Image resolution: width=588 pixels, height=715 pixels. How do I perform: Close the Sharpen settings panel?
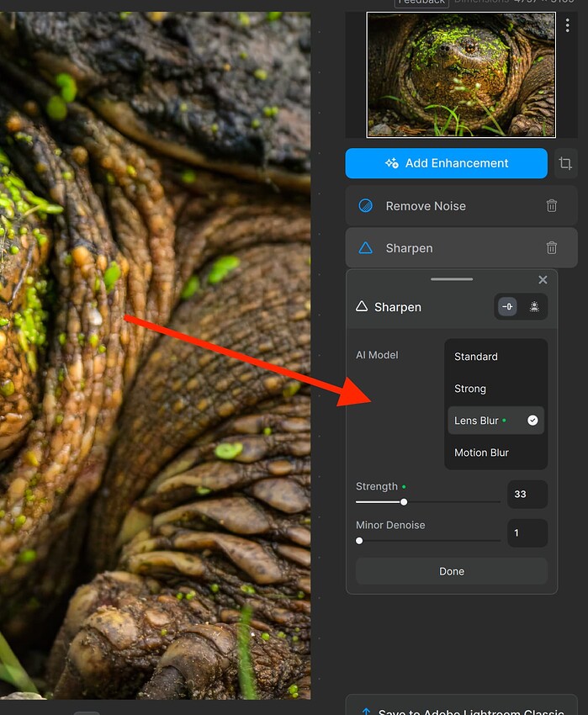click(x=543, y=280)
